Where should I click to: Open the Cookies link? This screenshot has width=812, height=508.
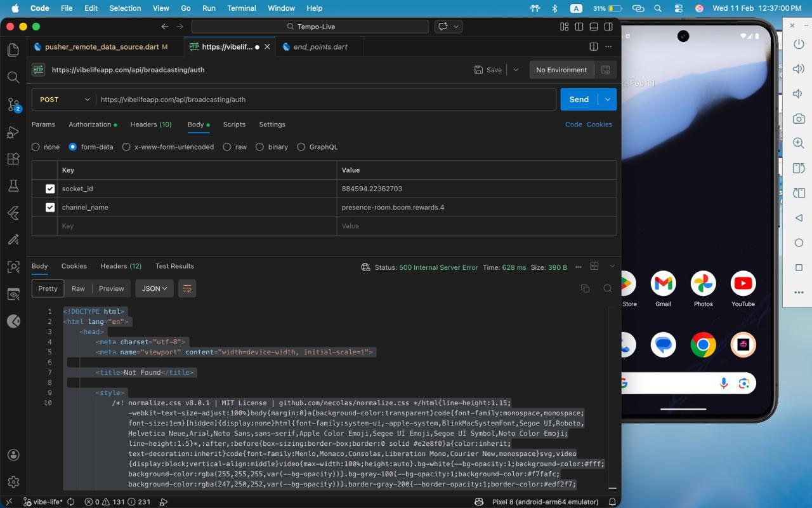point(599,124)
